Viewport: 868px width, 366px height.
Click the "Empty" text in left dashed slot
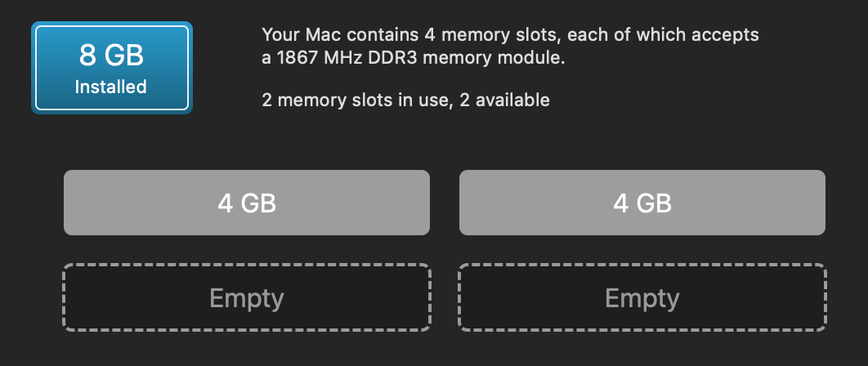tap(247, 299)
